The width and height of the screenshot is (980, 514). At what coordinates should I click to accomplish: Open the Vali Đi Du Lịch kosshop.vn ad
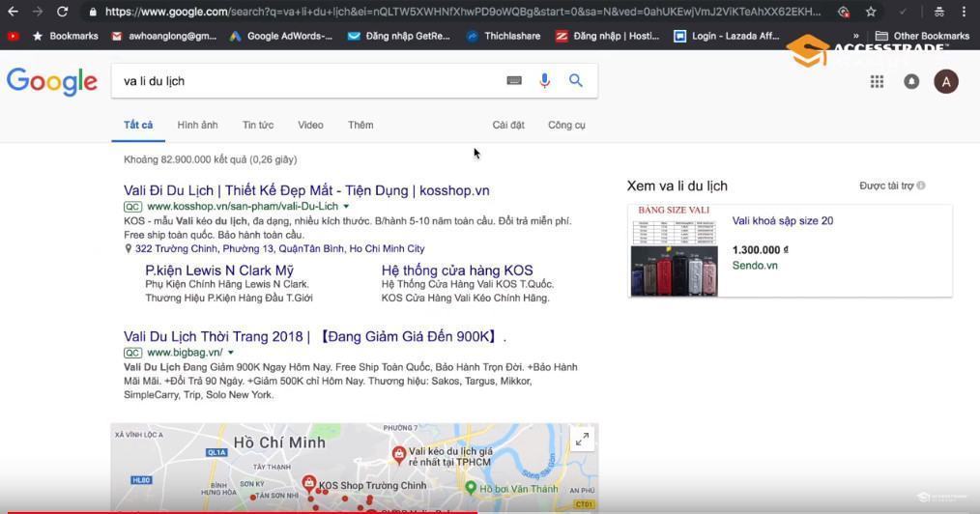[x=306, y=190]
